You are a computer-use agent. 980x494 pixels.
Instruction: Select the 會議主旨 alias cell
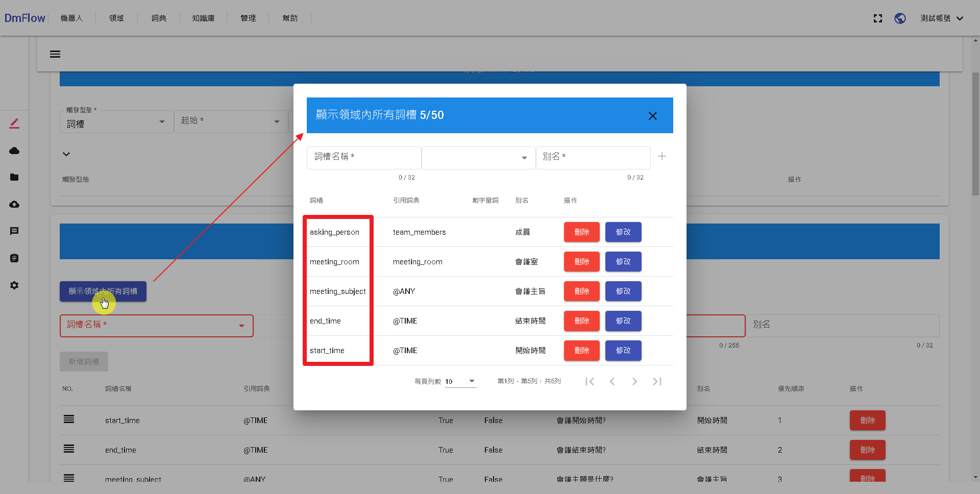point(530,291)
